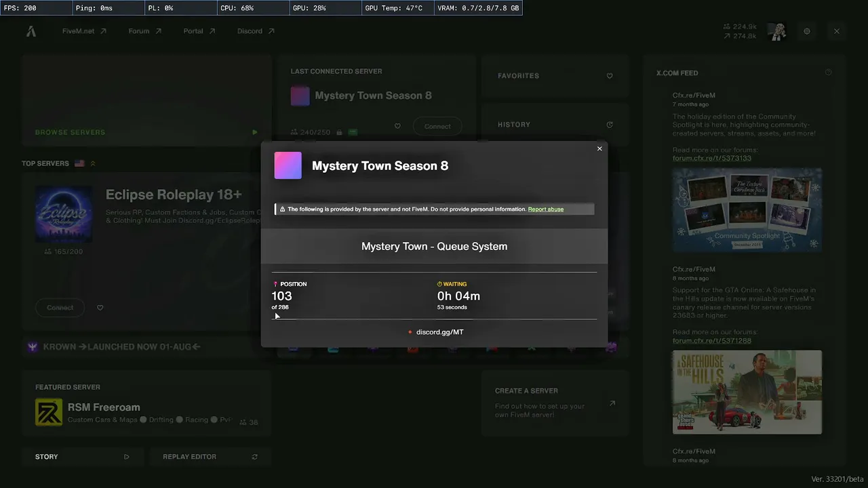Click the 224.9k players online count
This screenshot has width=868, height=488.
pyautogui.click(x=740, y=27)
